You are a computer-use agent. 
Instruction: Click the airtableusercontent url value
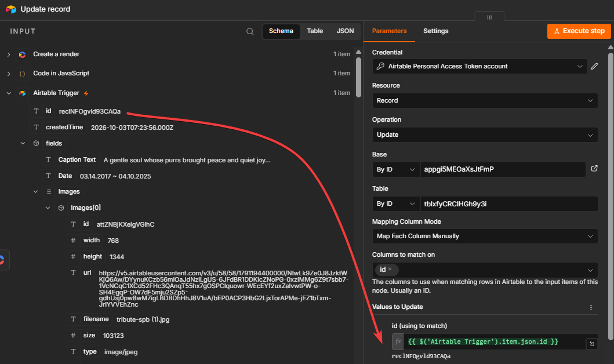[223, 289]
